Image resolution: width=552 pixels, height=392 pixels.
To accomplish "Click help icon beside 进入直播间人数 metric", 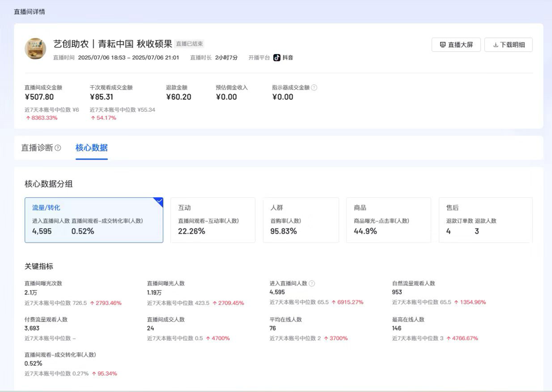I will point(312,284).
